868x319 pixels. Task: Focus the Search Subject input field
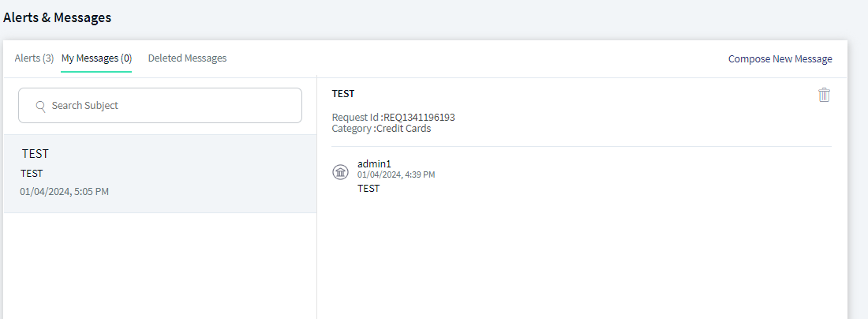(160, 105)
